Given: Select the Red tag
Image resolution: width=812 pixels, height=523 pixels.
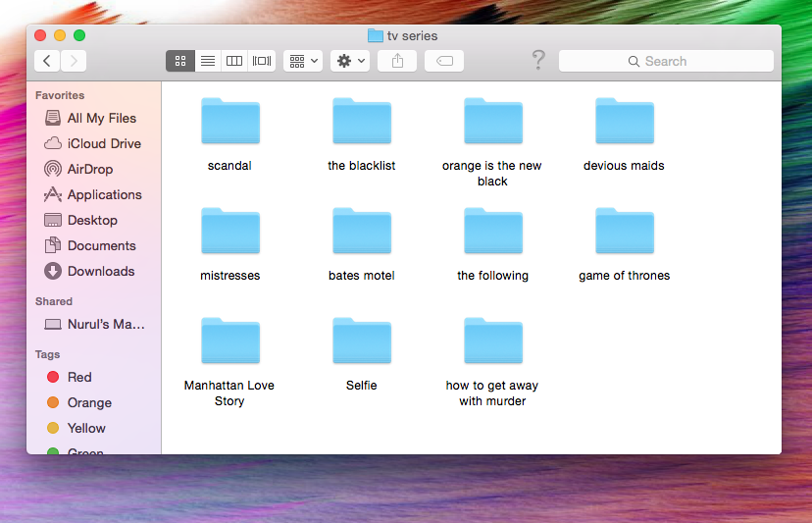Looking at the screenshot, I should tap(94, 378).
